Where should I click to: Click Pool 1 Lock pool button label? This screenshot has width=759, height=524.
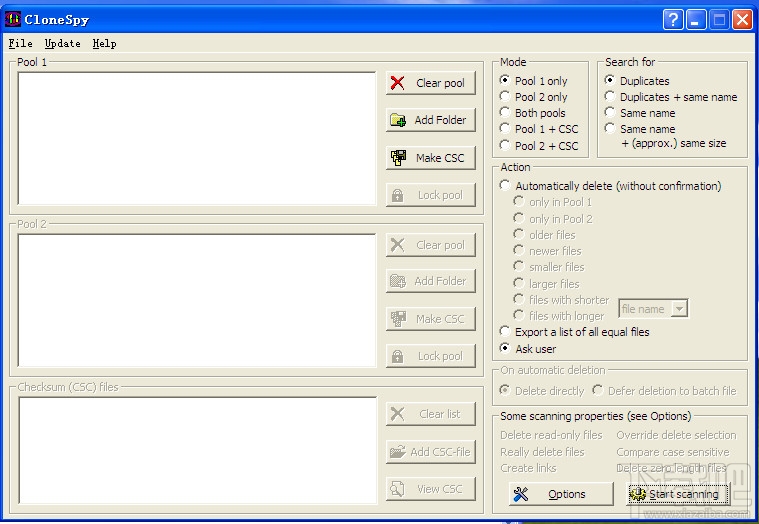coord(440,195)
